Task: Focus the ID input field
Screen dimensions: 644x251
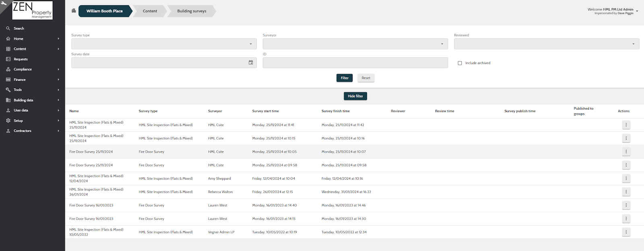Action: click(x=355, y=62)
